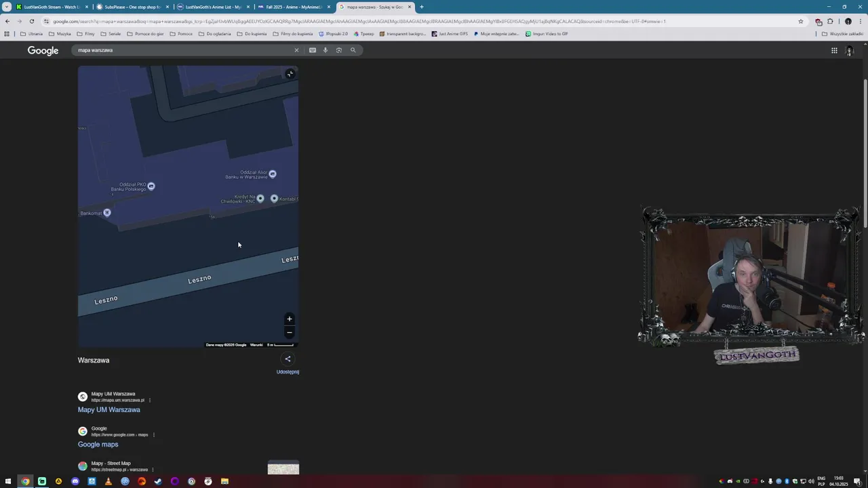
Task: Open VLC from the taskbar
Action: pos(108,481)
